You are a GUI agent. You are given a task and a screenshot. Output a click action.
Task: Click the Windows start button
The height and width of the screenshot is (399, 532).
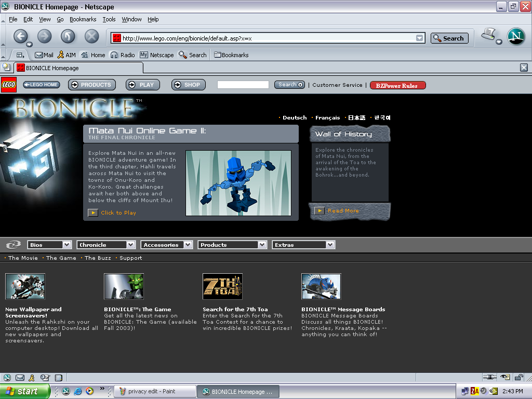pyautogui.click(x=25, y=391)
